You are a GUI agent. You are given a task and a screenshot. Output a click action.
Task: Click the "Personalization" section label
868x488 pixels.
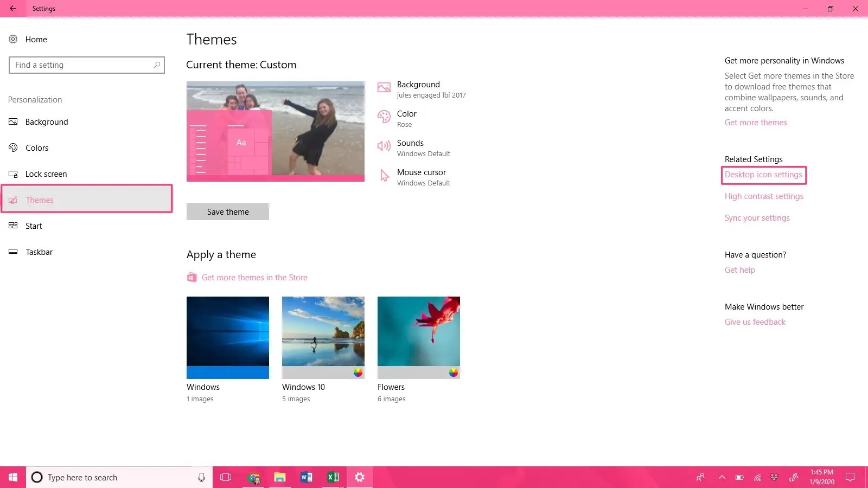[35, 100]
